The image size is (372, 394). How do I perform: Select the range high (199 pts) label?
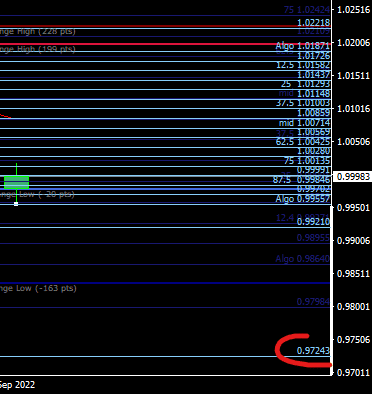(x=38, y=49)
